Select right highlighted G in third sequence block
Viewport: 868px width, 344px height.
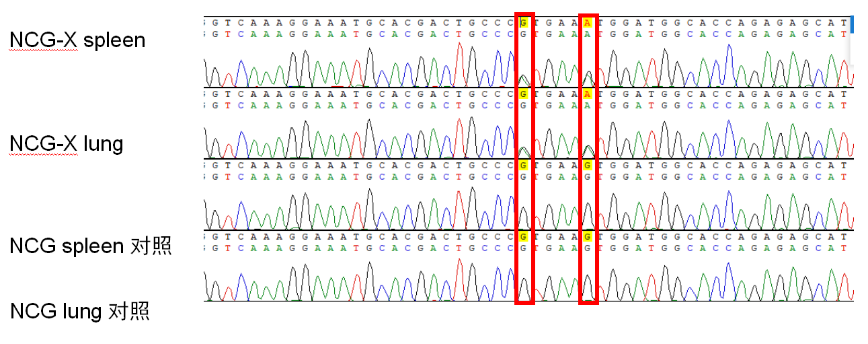[x=588, y=165]
